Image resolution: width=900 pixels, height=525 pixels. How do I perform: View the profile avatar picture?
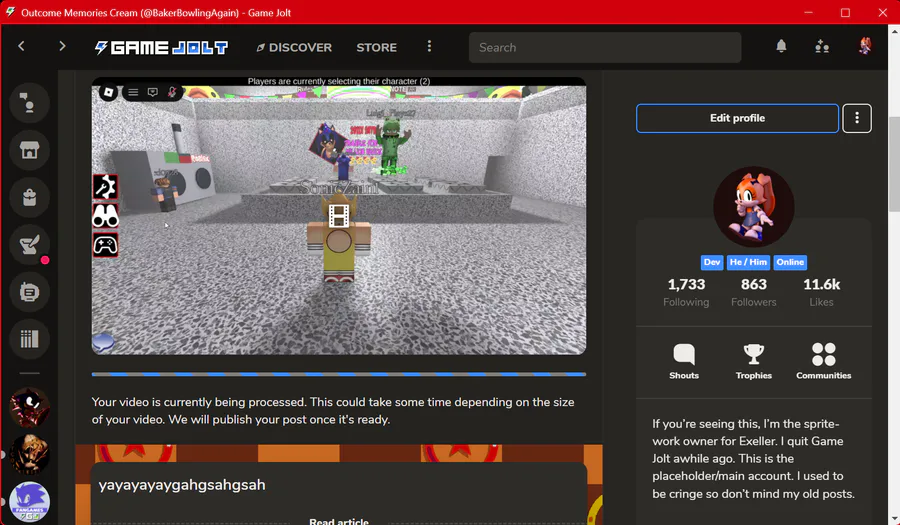pyautogui.click(x=754, y=207)
